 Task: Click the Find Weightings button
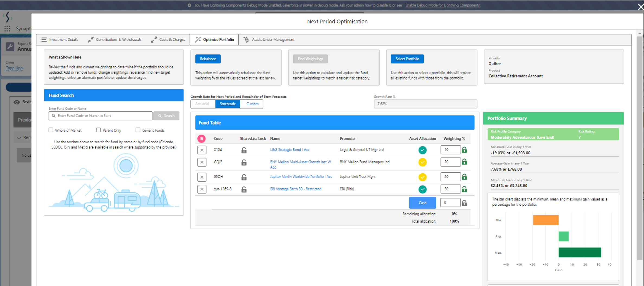click(310, 59)
